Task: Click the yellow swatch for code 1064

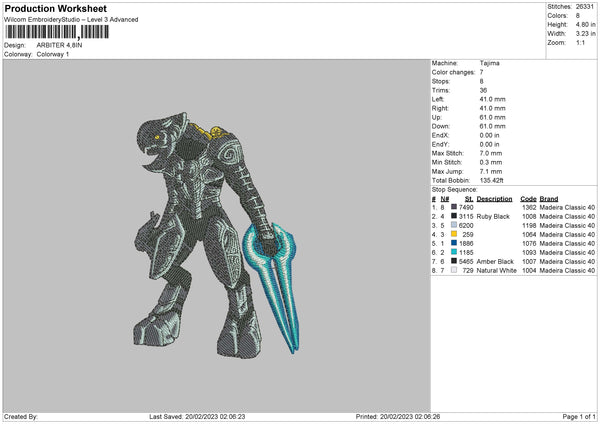Action: [x=454, y=234]
